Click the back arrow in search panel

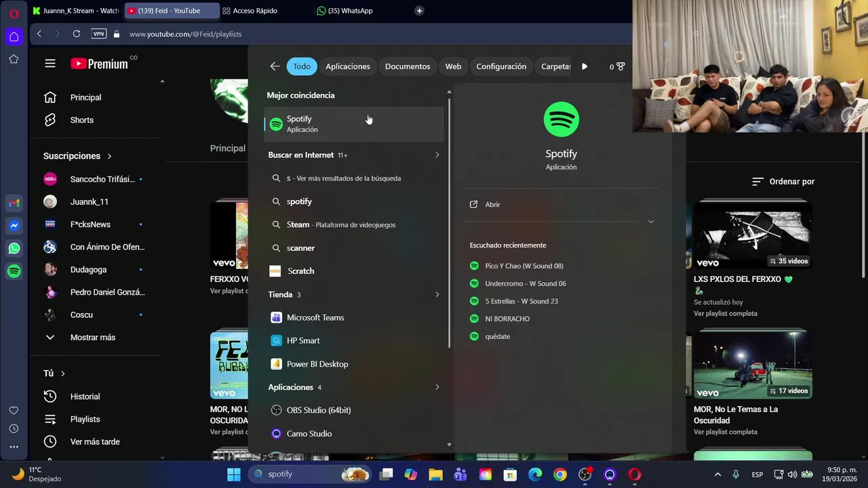click(x=275, y=66)
